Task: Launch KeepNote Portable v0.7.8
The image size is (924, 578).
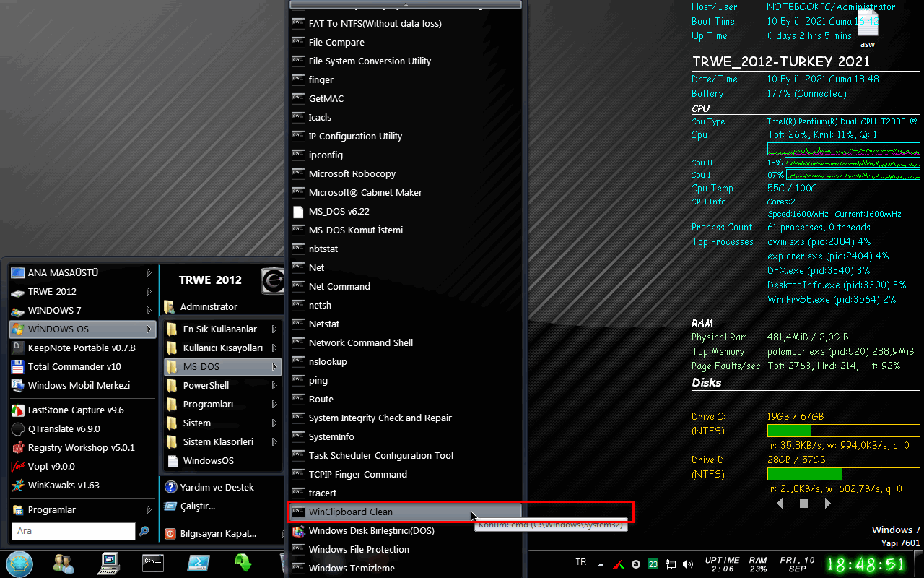Action: point(82,348)
